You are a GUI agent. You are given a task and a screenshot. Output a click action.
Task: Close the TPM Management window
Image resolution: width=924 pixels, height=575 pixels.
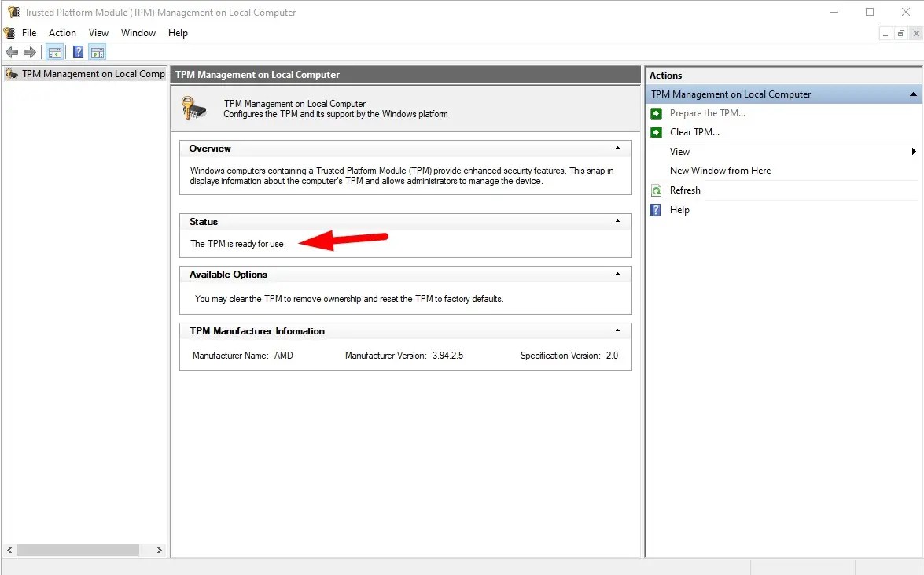point(906,12)
